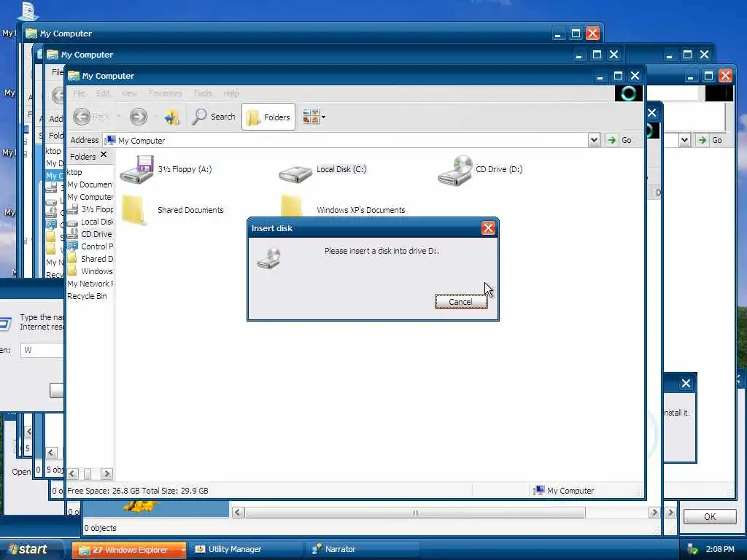Click the bottom window horizontal scrollbar thumb
This screenshot has height=560, width=747.
(x=415, y=513)
